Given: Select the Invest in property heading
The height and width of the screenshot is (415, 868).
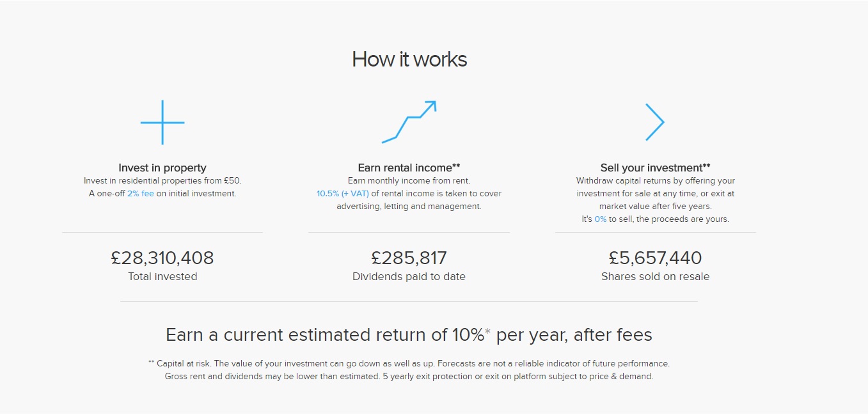Looking at the screenshot, I should (x=162, y=168).
